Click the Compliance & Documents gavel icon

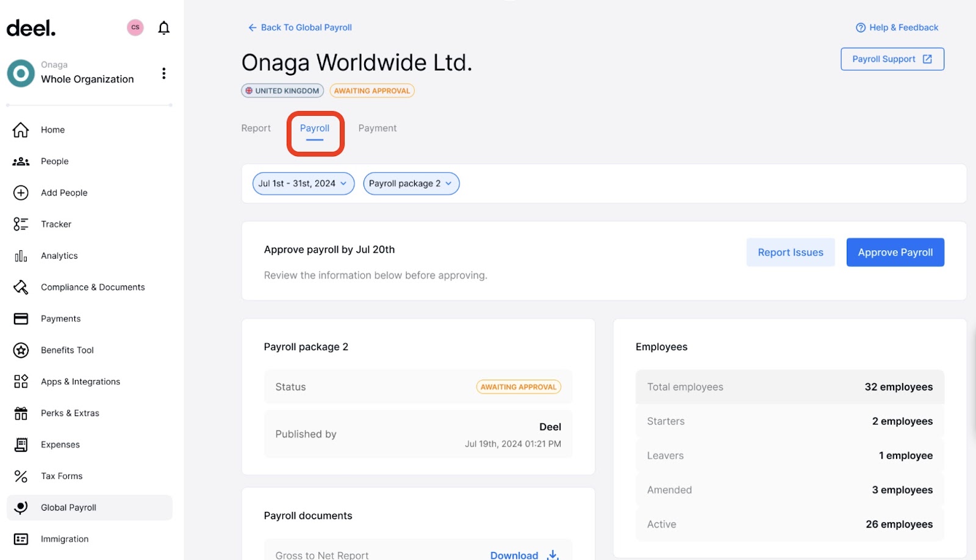pyautogui.click(x=21, y=287)
